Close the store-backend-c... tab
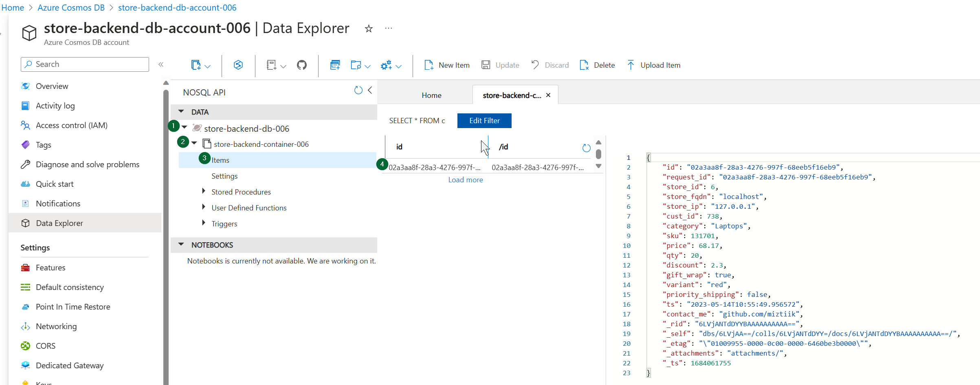 [x=548, y=95]
